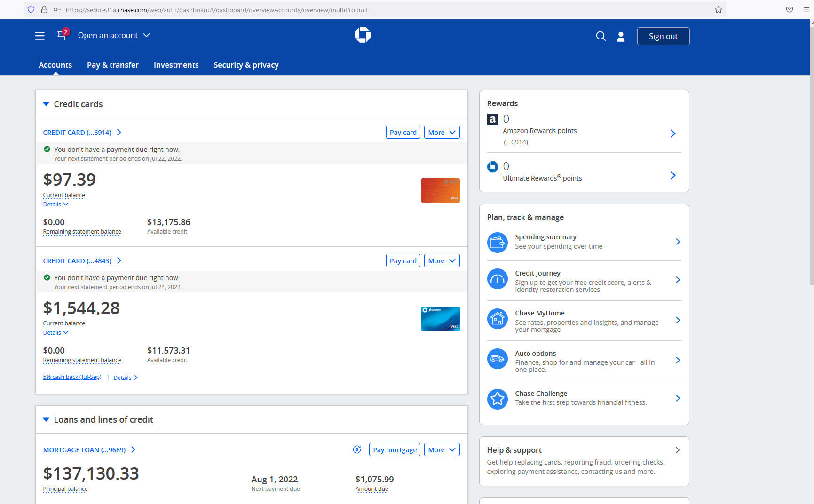Screen dimensions: 814x504
Task: Collapse Loans and lines of credit section
Action: pos(46,420)
